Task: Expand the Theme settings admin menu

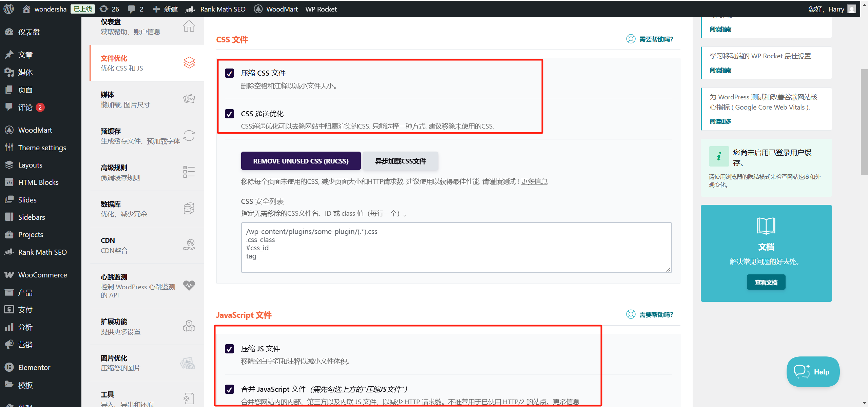Action: click(x=42, y=148)
